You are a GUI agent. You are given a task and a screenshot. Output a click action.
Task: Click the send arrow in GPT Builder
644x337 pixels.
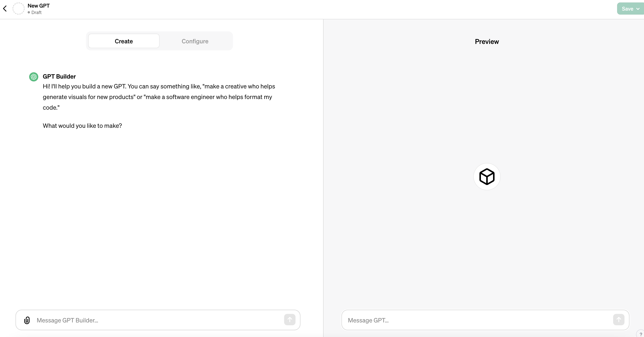pos(290,320)
